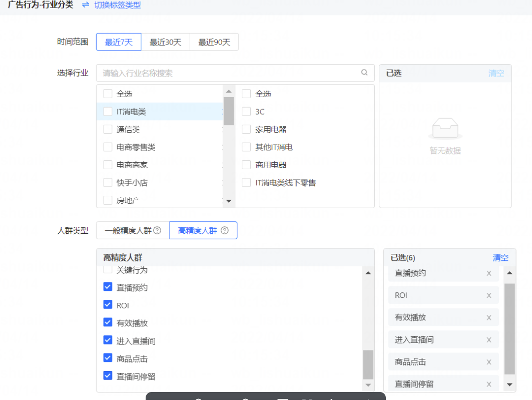Check 全选 in the left industry column
The width and height of the screenshot is (532, 400).
click(x=108, y=93)
